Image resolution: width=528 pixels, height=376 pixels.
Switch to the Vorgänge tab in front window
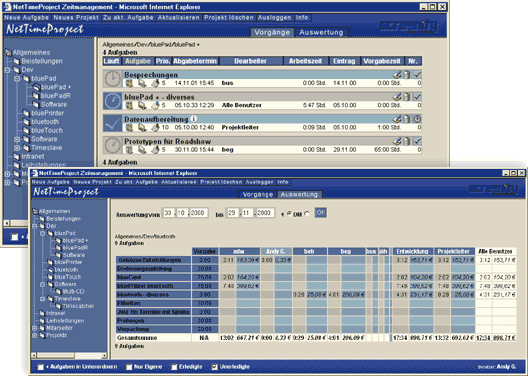click(258, 195)
